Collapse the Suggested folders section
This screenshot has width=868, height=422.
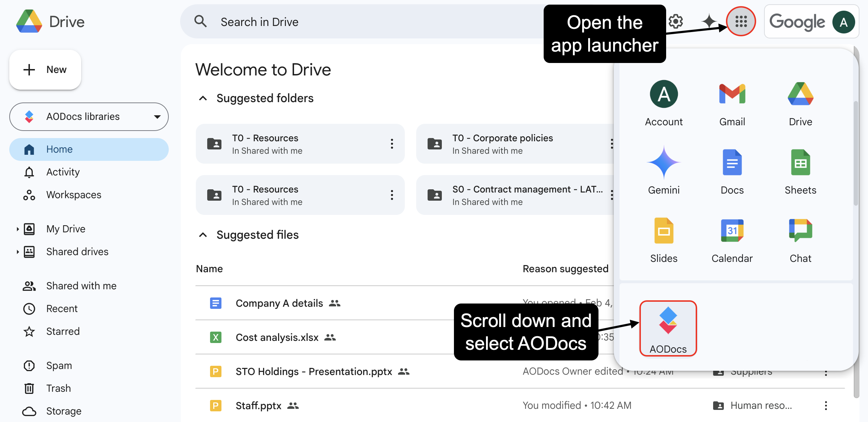tap(203, 98)
